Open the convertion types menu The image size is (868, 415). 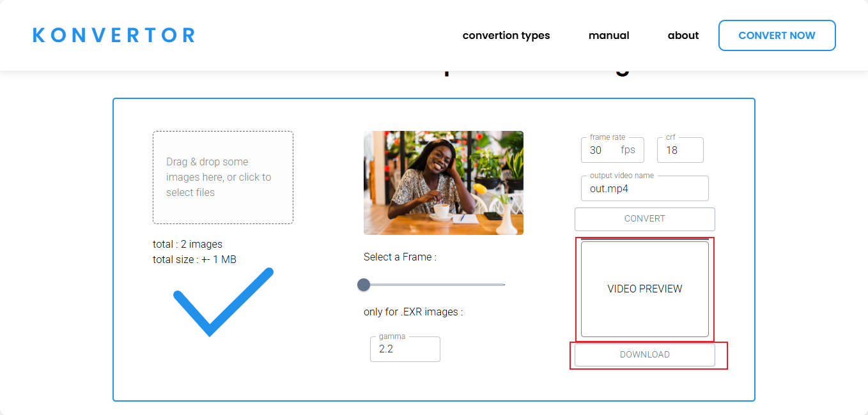pos(506,35)
